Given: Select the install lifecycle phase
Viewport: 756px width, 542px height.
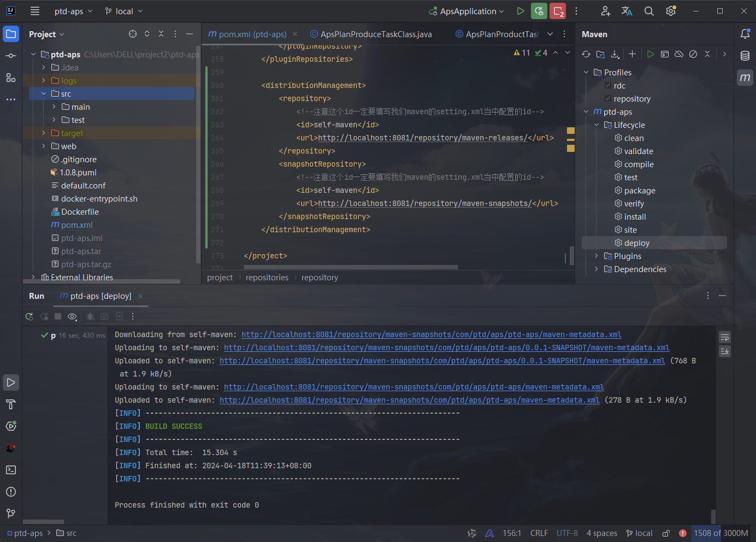Looking at the screenshot, I should click(x=635, y=216).
